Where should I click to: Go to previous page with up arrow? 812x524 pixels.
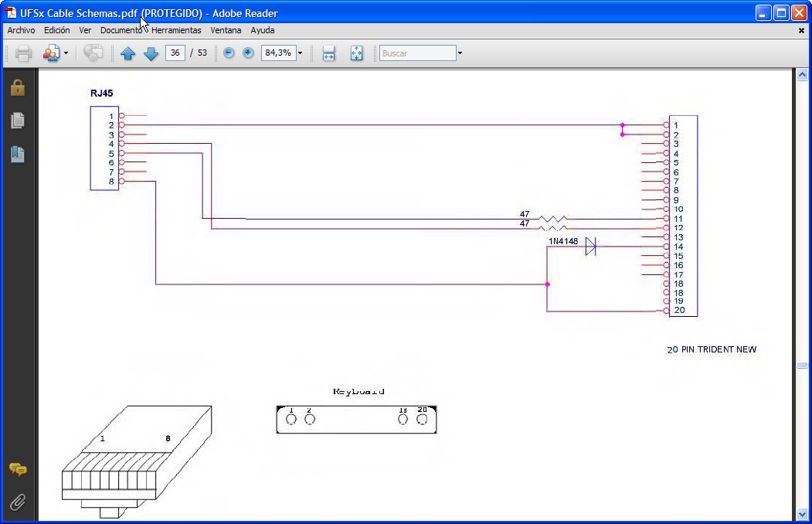(x=128, y=53)
